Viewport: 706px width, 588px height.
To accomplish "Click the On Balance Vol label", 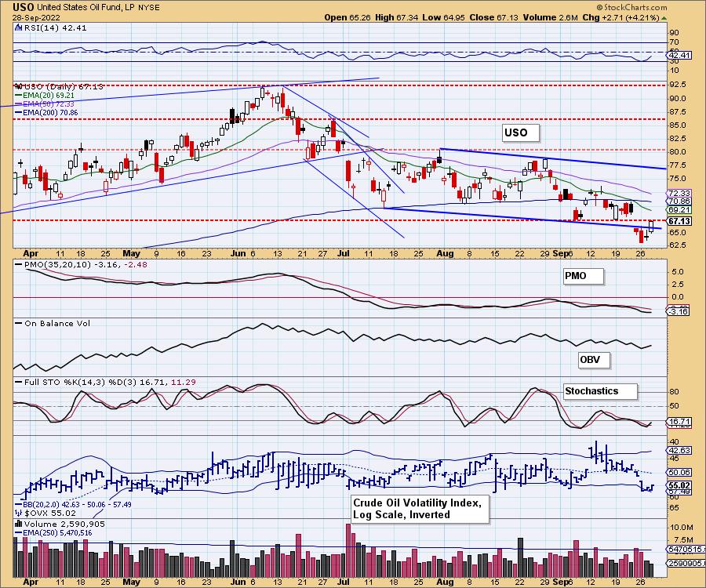I will pos(53,324).
